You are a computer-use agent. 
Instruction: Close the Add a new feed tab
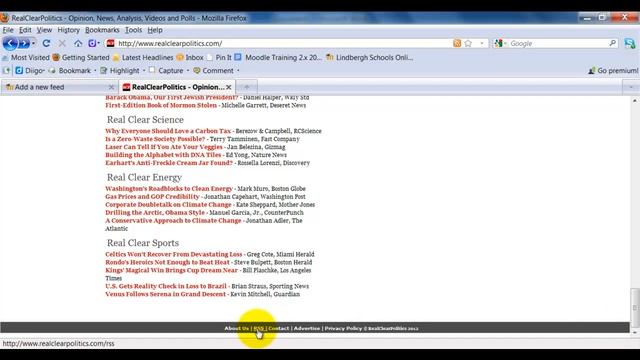111,87
